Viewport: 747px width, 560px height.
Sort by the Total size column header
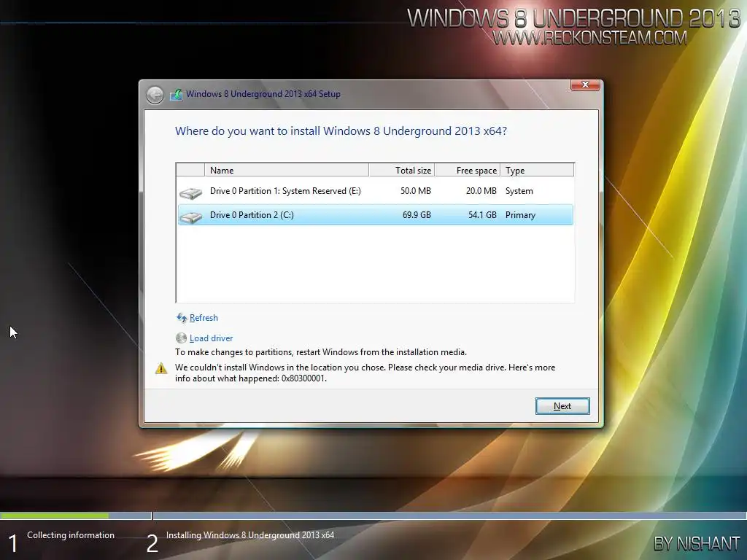click(402, 170)
